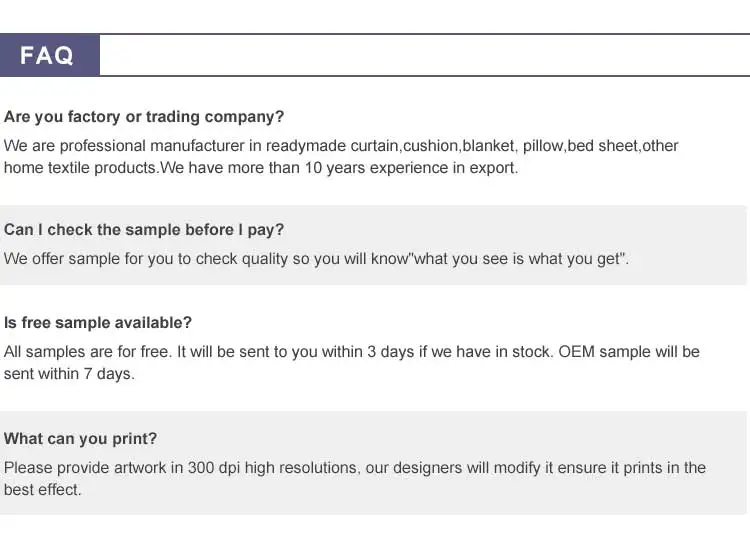Click the 'sent within 7 days' line
This screenshot has width=750, height=541.
[x=69, y=374]
